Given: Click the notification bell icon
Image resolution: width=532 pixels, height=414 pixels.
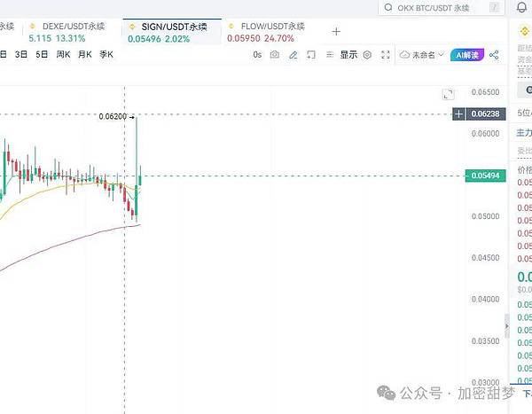Looking at the screenshot, I should 520,8.
